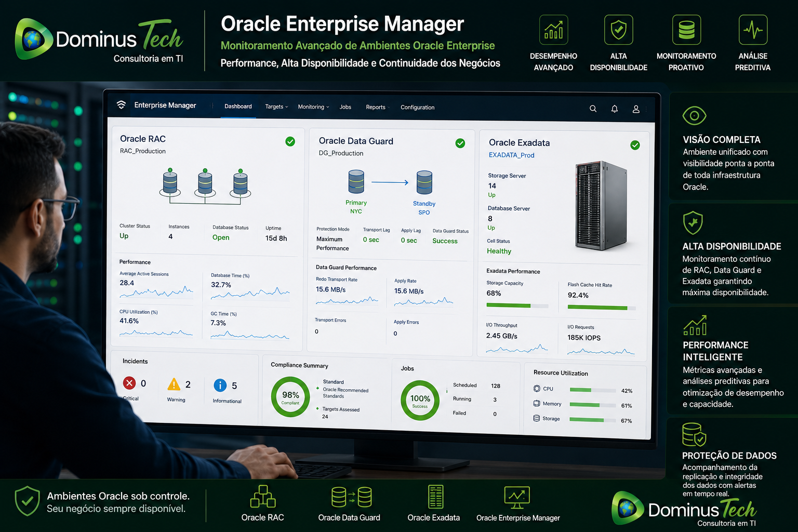Click the Monitoramento Proativo database icon

click(x=686, y=30)
